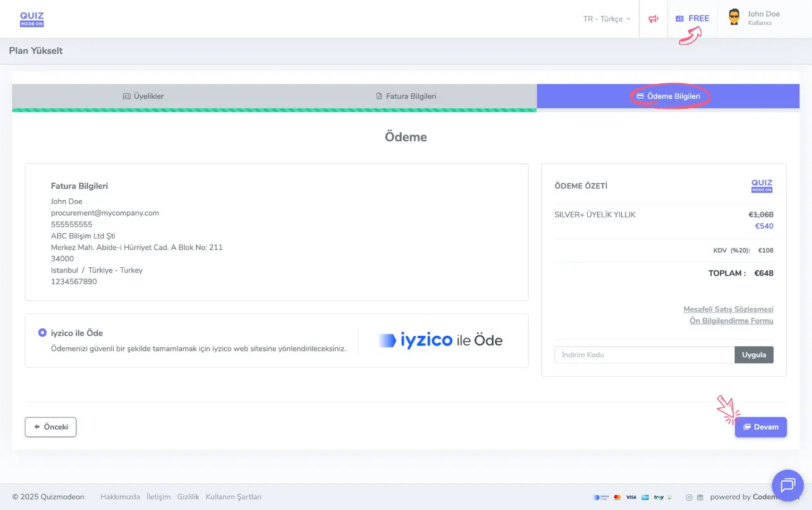This screenshot has width=812, height=510.
Task: Click the iyzico ile Öde logo
Action: coord(441,341)
